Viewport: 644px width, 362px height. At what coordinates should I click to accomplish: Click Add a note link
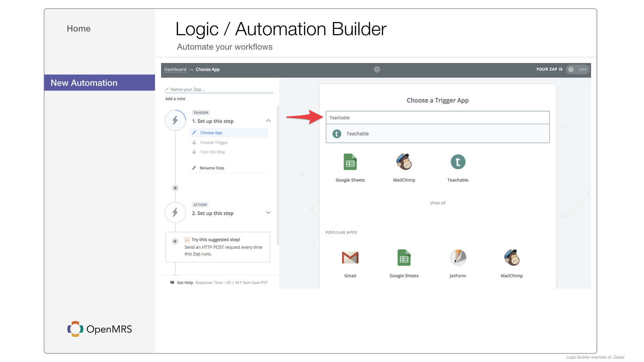(175, 99)
